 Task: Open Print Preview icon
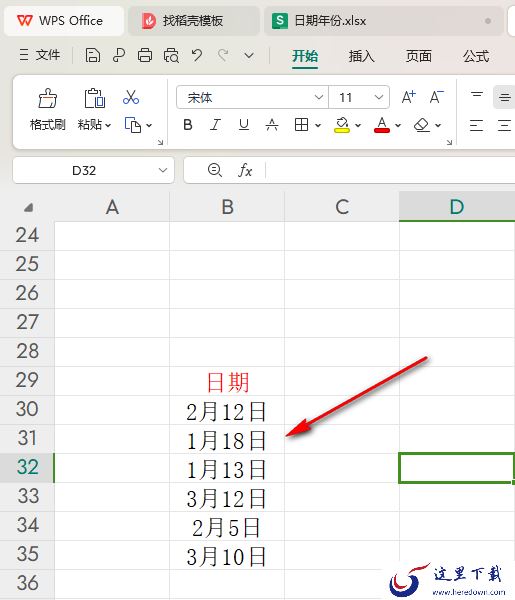click(171, 55)
